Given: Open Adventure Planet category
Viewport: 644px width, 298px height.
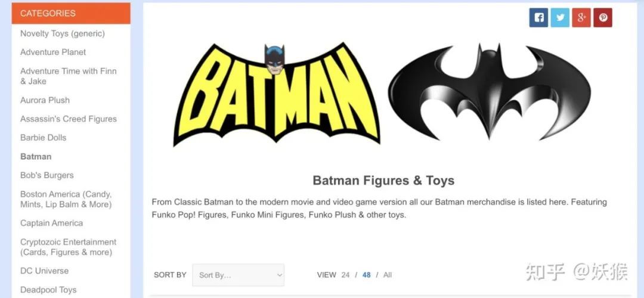Looking at the screenshot, I should click(x=53, y=52).
